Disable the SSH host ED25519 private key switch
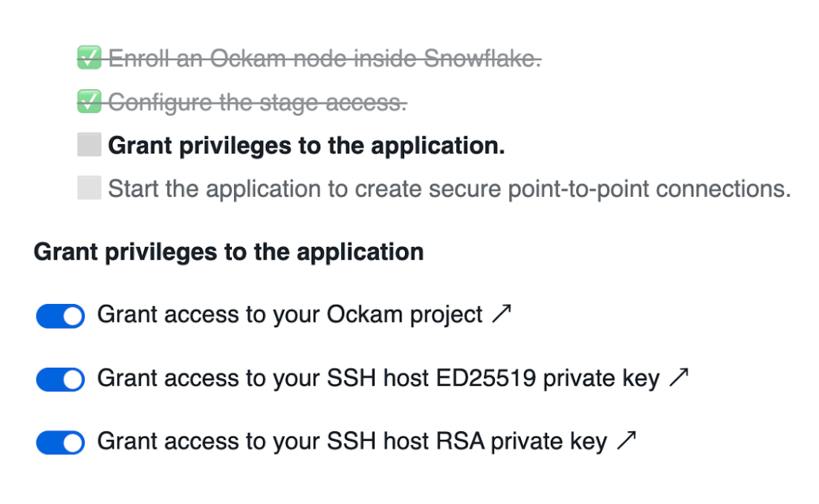 pos(60,380)
